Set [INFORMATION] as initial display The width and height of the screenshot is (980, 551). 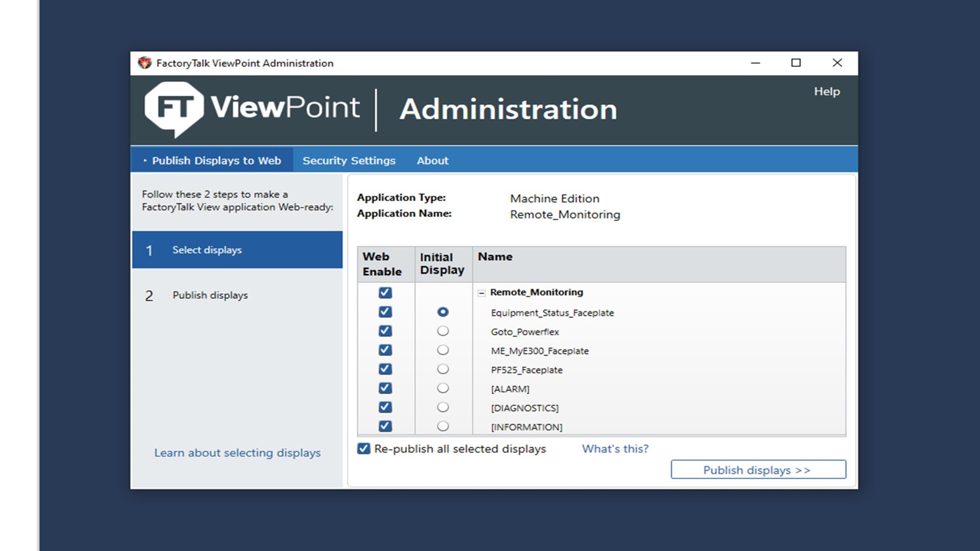443,426
